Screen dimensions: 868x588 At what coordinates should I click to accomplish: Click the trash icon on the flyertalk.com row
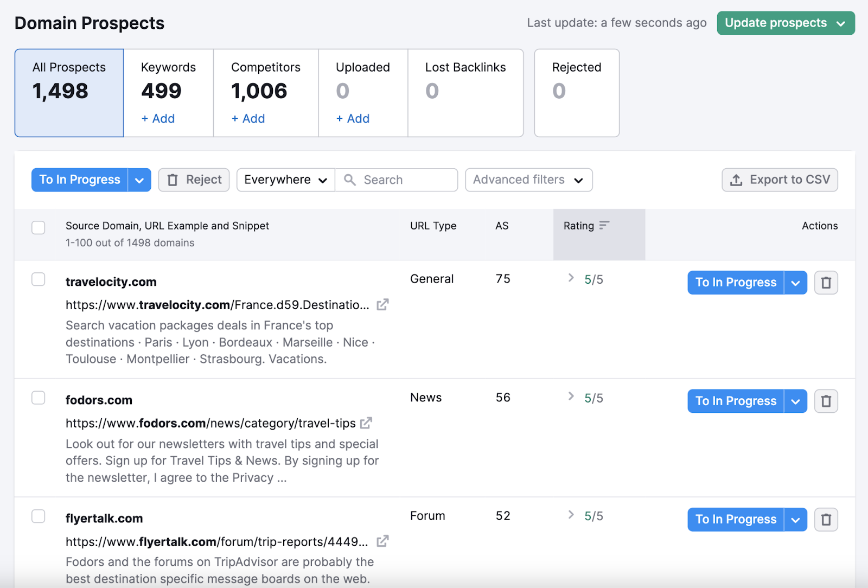tap(826, 519)
